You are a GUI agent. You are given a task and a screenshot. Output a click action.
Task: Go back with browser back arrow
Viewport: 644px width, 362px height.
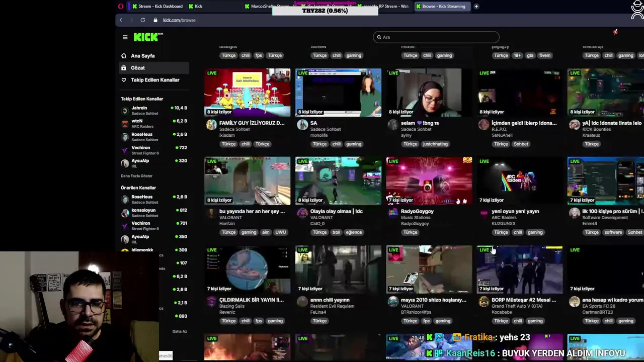click(x=121, y=20)
